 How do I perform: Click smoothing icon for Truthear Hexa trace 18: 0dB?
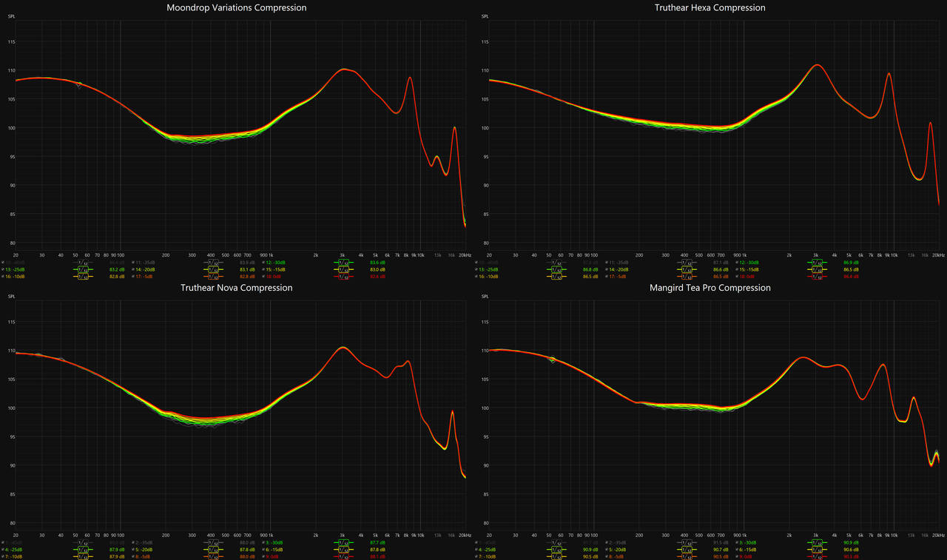pyautogui.click(x=817, y=277)
